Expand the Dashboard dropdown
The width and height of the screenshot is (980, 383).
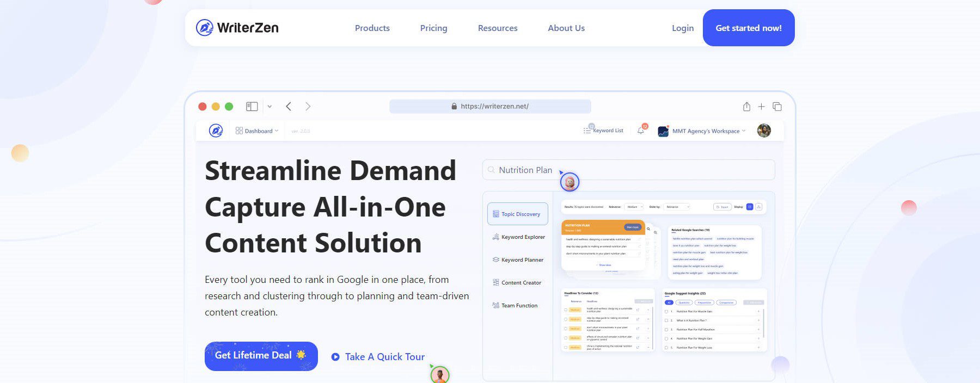click(x=257, y=131)
